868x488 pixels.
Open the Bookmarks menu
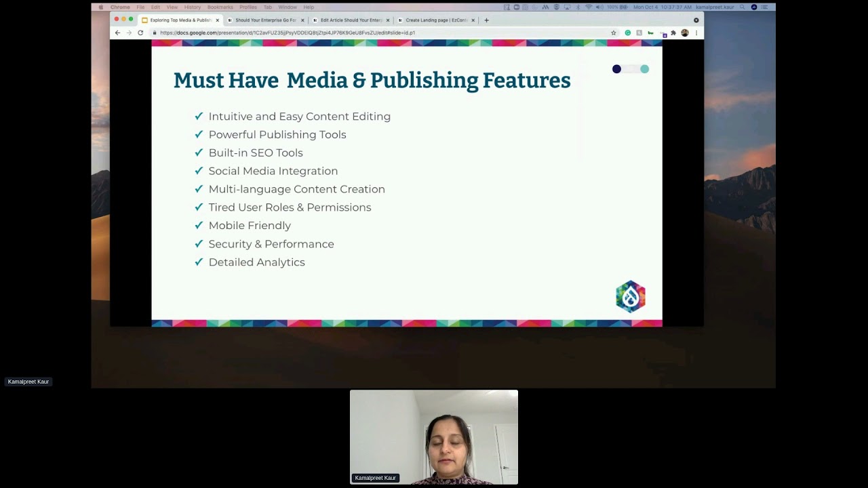click(220, 7)
